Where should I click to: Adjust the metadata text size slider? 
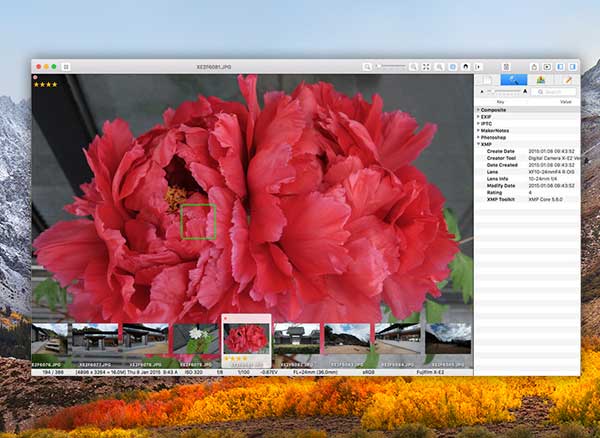point(503,92)
